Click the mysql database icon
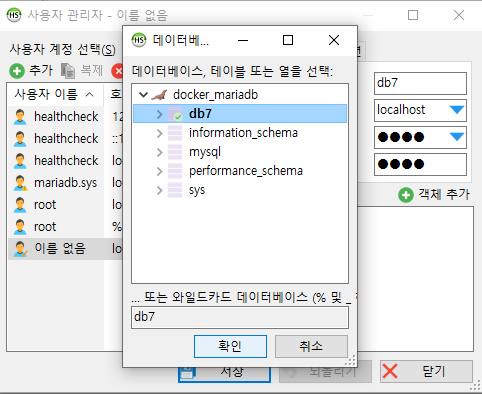482x394 pixels. (x=175, y=152)
